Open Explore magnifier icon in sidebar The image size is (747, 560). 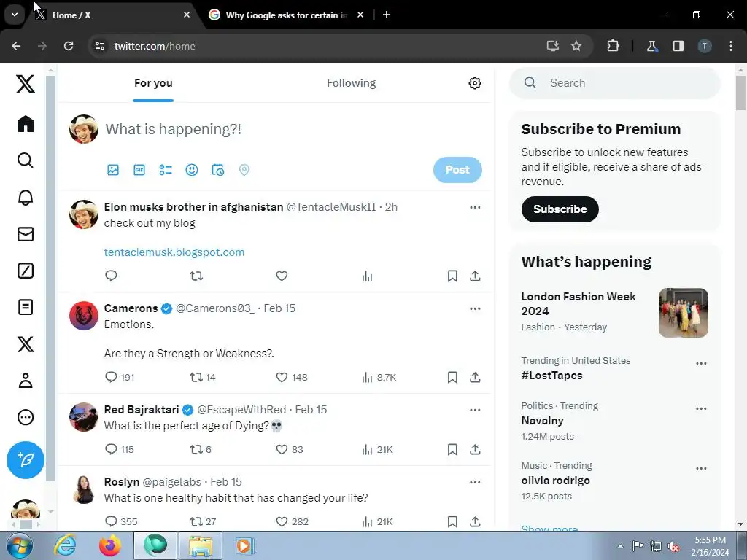tap(26, 160)
